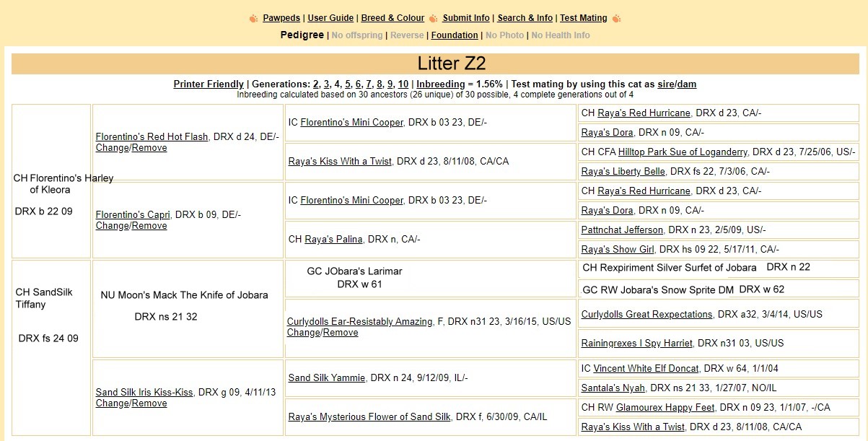Viewport: 868px width, 441px height.
Task: Open Rainingrexes I Spy Harriet pedigree
Action: tap(636, 344)
